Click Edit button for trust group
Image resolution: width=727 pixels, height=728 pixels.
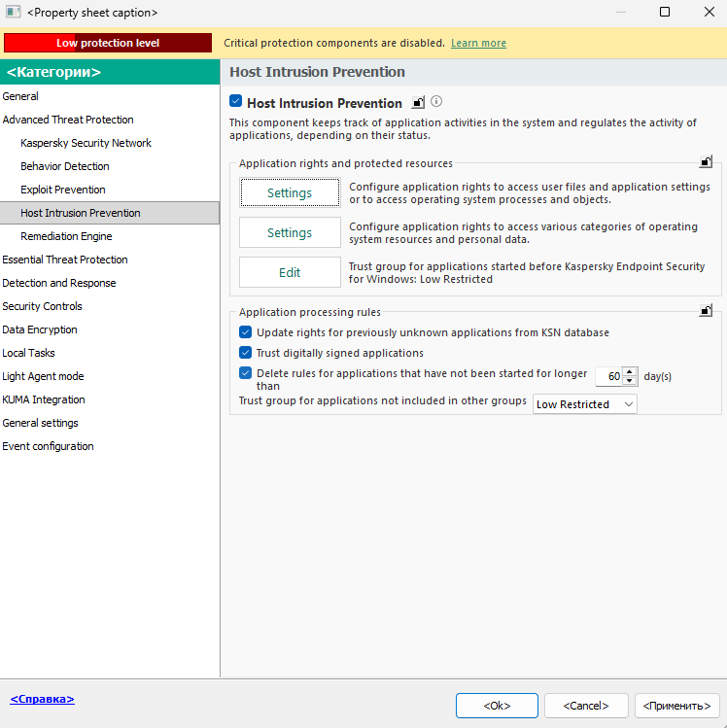pyautogui.click(x=290, y=273)
